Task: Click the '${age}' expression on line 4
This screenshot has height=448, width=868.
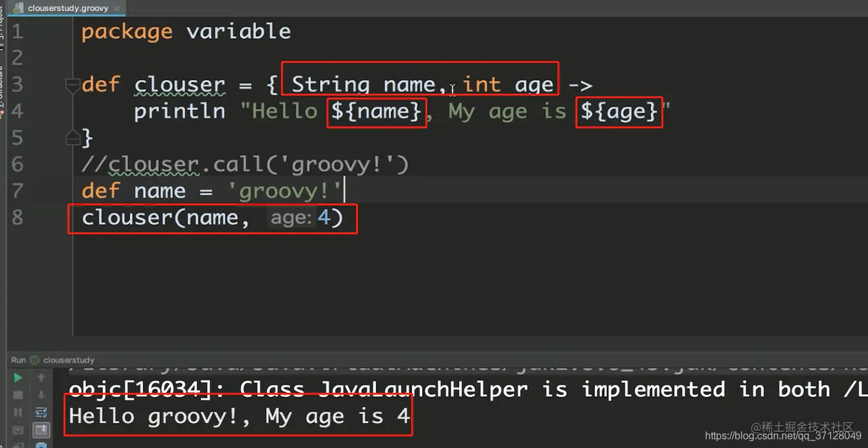Action: (x=620, y=112)
